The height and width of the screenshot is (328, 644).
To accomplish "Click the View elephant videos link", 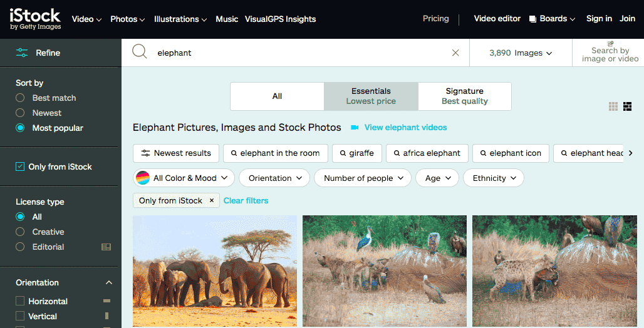I will [405, 128].
